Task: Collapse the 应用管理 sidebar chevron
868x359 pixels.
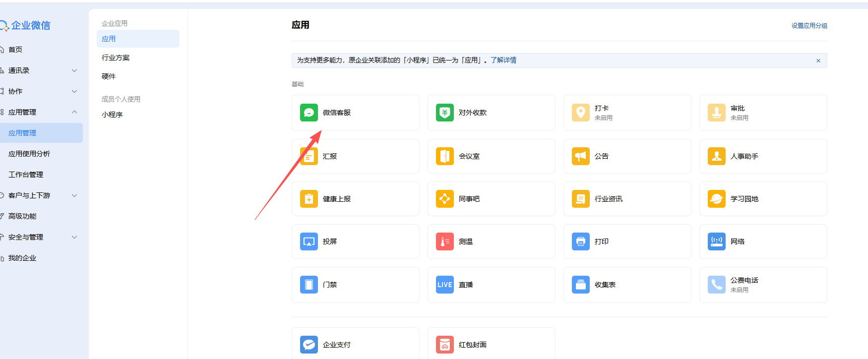Action: point(74,112)
